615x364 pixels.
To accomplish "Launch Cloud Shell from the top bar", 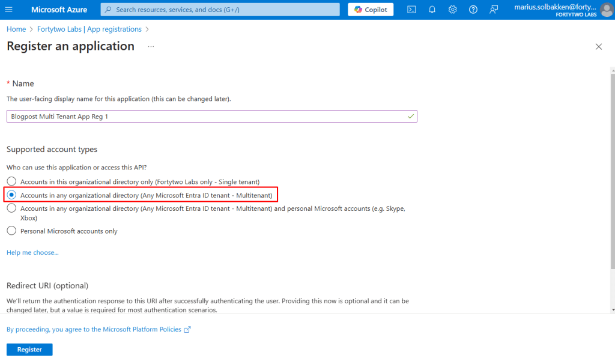I will click(x=411, y=10).
